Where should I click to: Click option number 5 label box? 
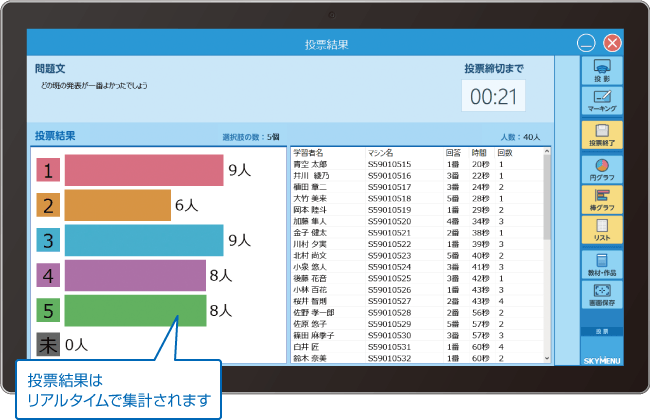[48, 311]
